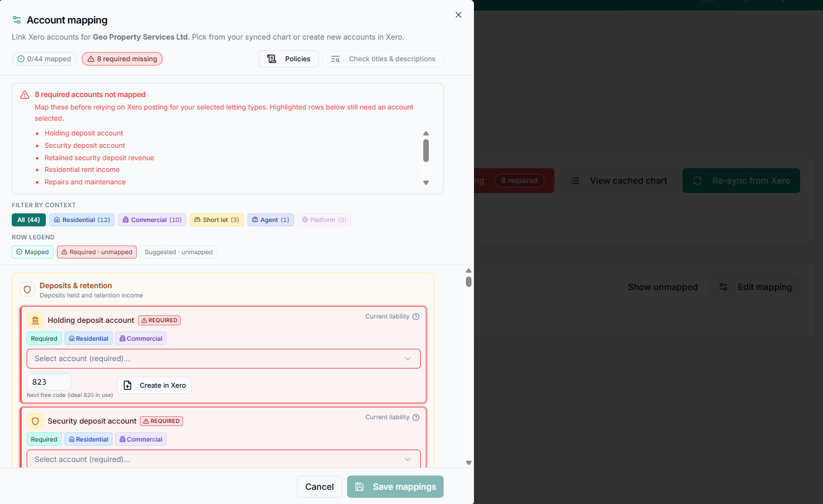Click the up arrow of main mapping list scrollbar
The image size is (823, 504).
click(x=468, y=271)
